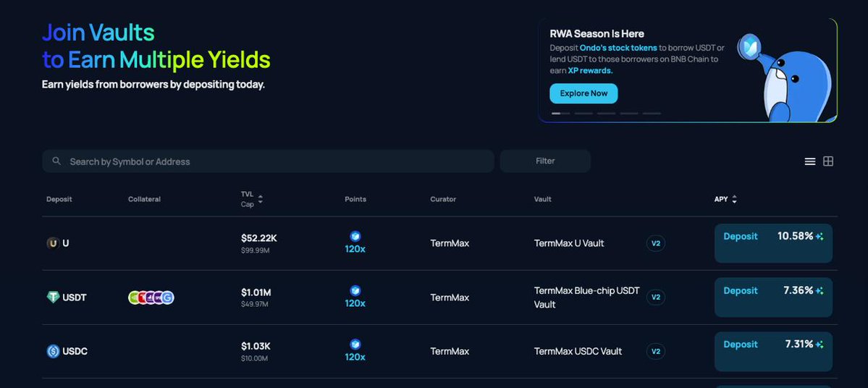The height and width of the screenshot is (388, 868).
Task: Click the points badge icon in USDC row
Action: click(x=355, y=345)
